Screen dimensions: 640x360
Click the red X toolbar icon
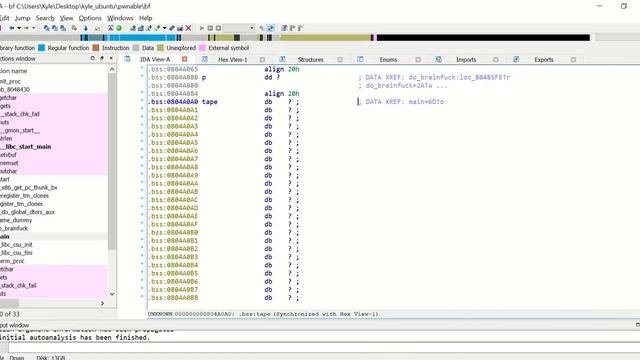[188, 28]
